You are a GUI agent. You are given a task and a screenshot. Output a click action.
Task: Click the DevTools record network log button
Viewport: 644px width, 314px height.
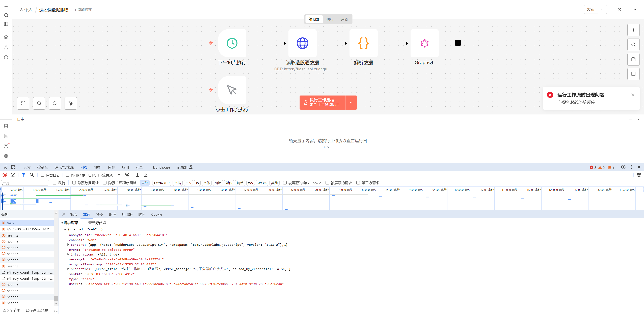[x=5, y=175]
